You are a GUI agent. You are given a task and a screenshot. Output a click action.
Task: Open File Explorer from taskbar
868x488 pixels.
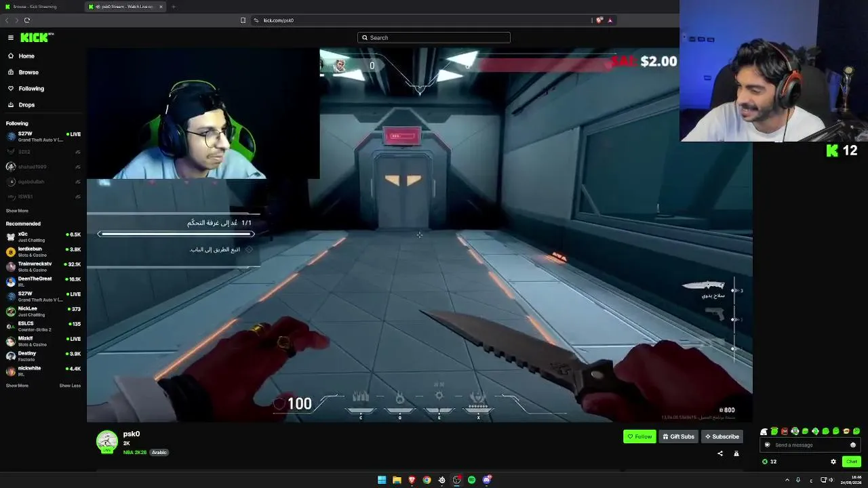tap(397, 480)
